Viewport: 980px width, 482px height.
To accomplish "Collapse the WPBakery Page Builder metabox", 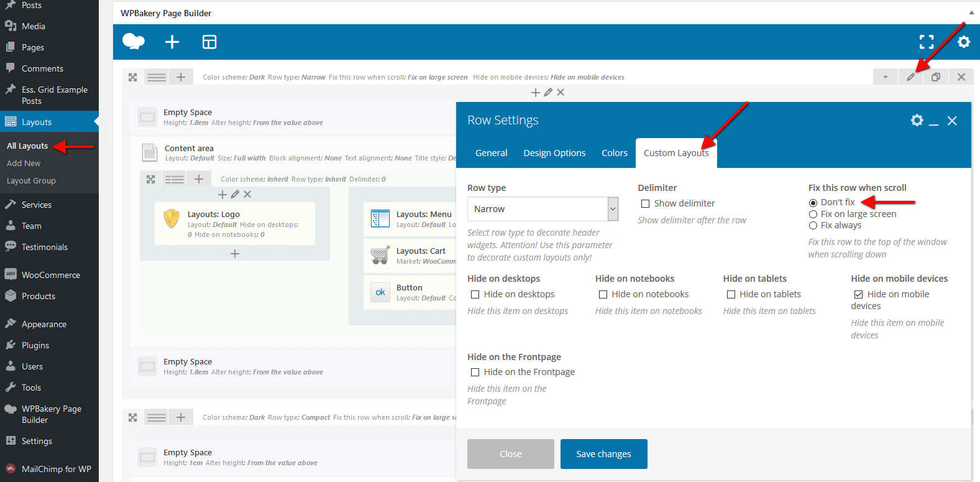I will pyautogui.click(x=971, y=13).
